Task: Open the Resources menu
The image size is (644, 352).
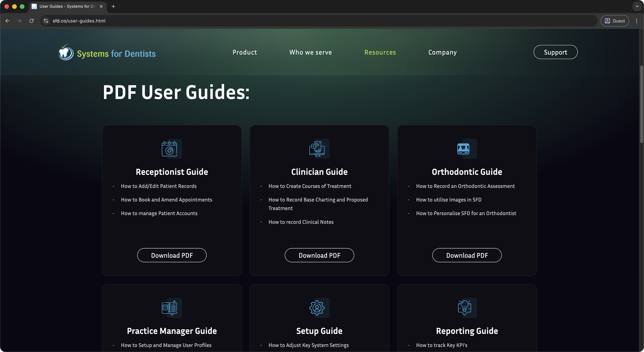Action: tap(380, 52)
